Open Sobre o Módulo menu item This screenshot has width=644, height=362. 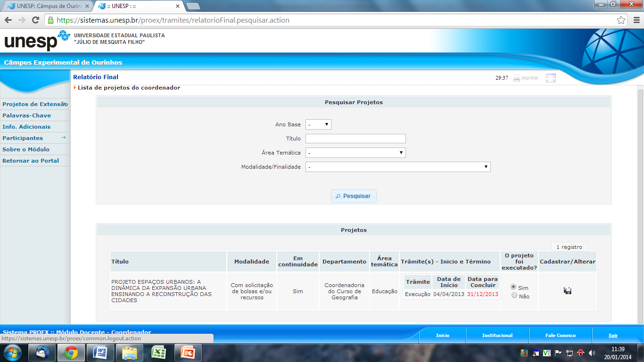(x=35, y=149)
